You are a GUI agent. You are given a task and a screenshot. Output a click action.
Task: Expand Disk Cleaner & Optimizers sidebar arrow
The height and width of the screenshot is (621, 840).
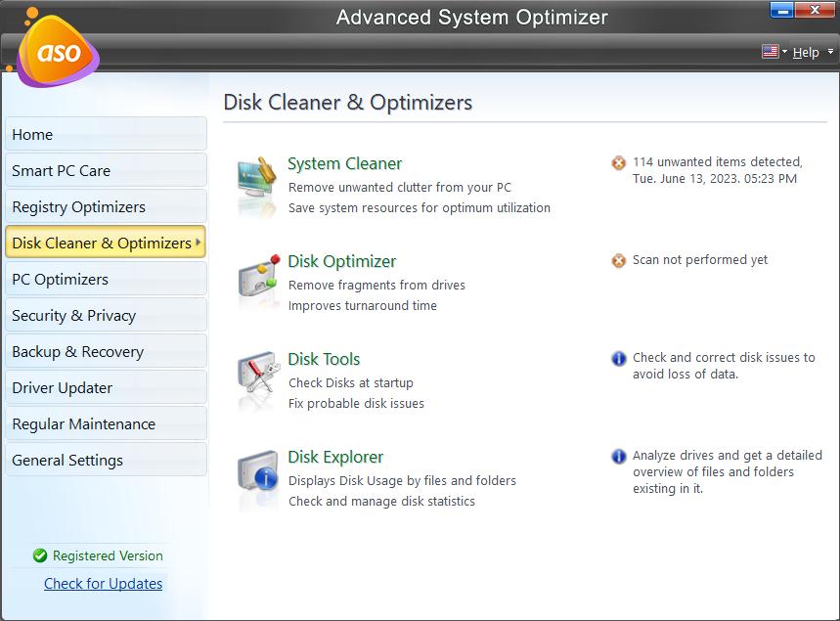click(x=199, y=243)
